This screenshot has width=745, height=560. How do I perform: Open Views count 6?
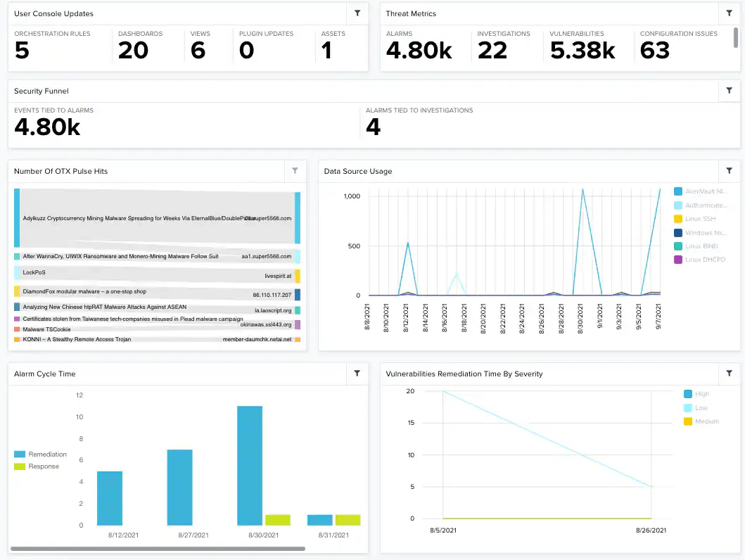[198, 51]
